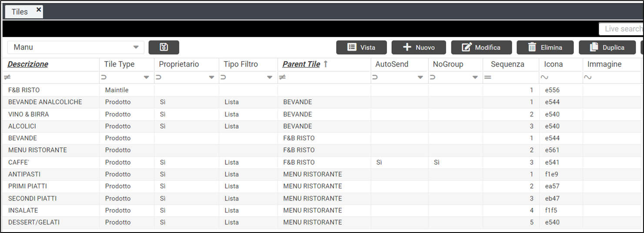Screen dimensions: 644x233
Task: Open the Manu view dropdown
Action: [136, 47]
